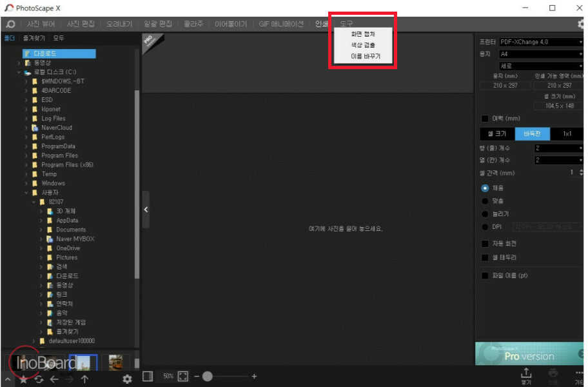588x387 pixels.
Task: Click the PRO version corner badge
Action: click(x=151, y=42)
